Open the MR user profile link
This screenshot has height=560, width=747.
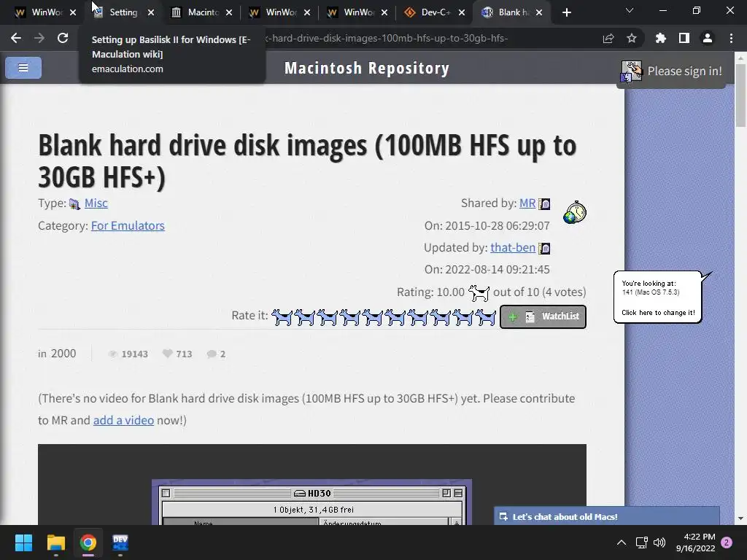(x=527, y=203)
